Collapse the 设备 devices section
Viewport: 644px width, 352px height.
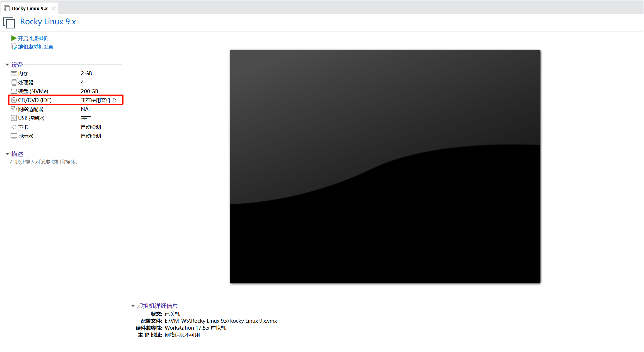click(7, 65)
